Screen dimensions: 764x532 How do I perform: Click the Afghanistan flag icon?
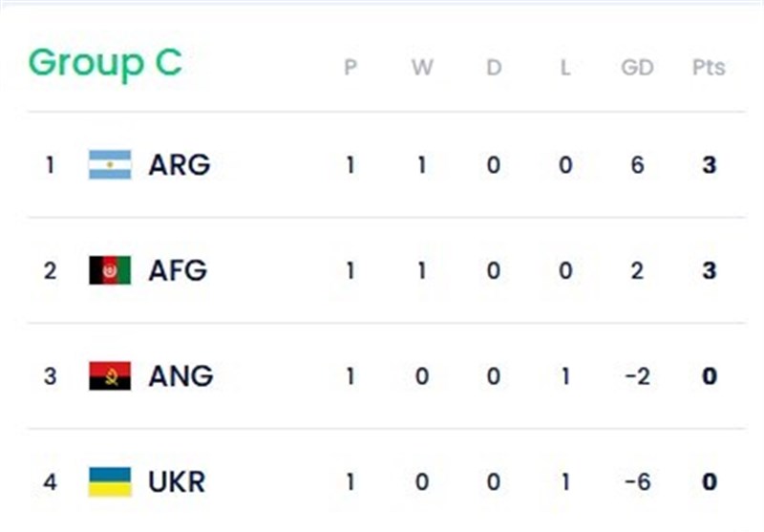pos(110,270)
